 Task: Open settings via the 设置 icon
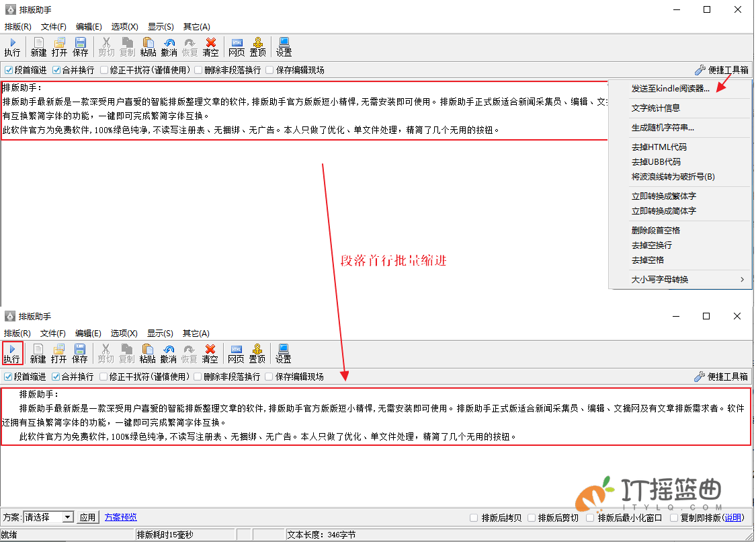pos(283,46)
